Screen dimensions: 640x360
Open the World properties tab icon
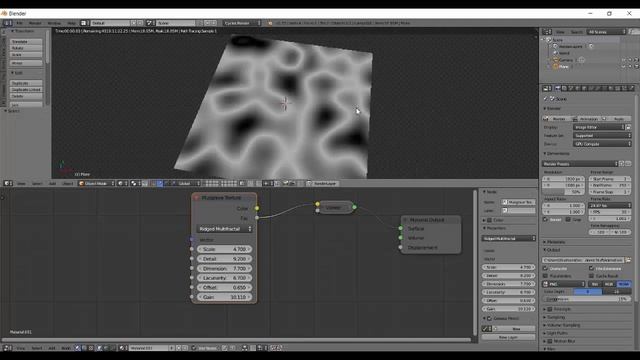coord(578,88)
